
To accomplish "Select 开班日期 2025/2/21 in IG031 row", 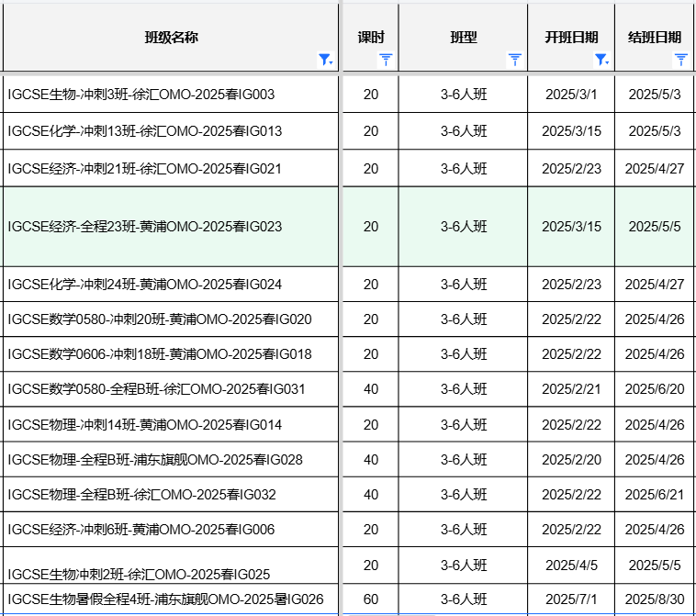I will click(x=571, y=389).
